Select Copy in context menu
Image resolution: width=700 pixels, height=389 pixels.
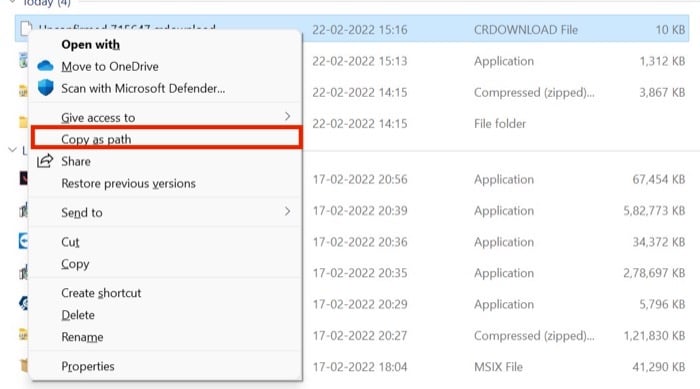[x=75, y=264]
